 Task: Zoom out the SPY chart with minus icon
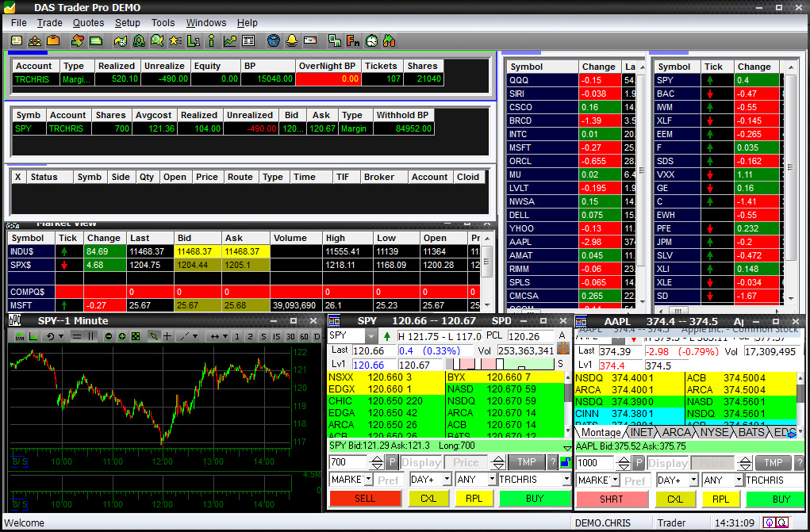(x=109, y=336)
